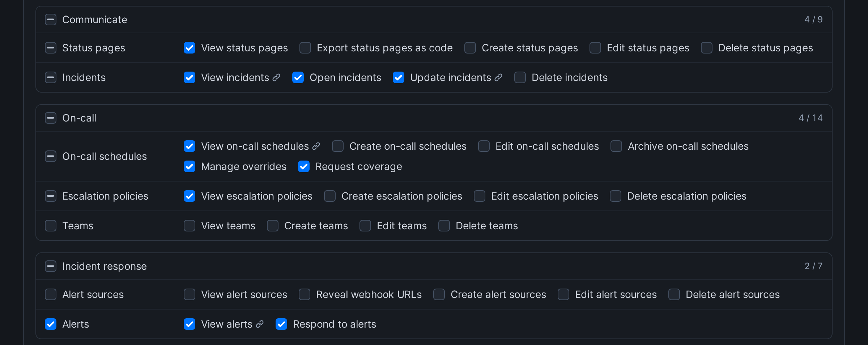Check the Delete incidents permission

520,77
